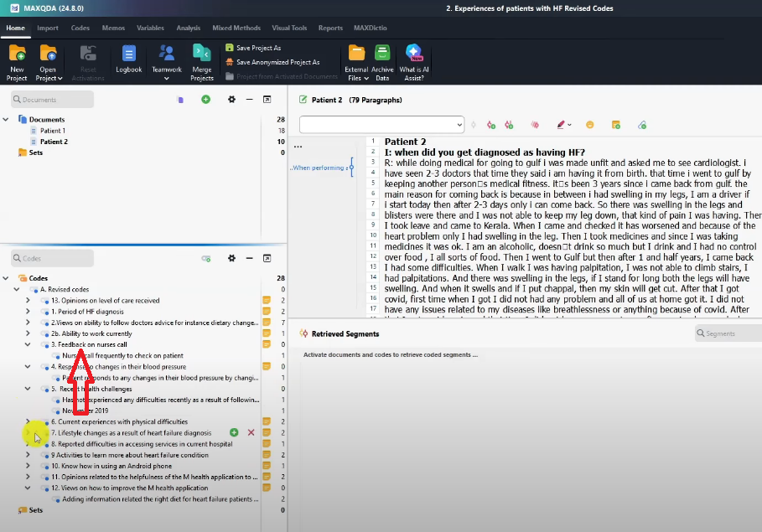Screen dimensions: 762x532
Task: Open the Visual Tools tab
Action: [289, 28]
